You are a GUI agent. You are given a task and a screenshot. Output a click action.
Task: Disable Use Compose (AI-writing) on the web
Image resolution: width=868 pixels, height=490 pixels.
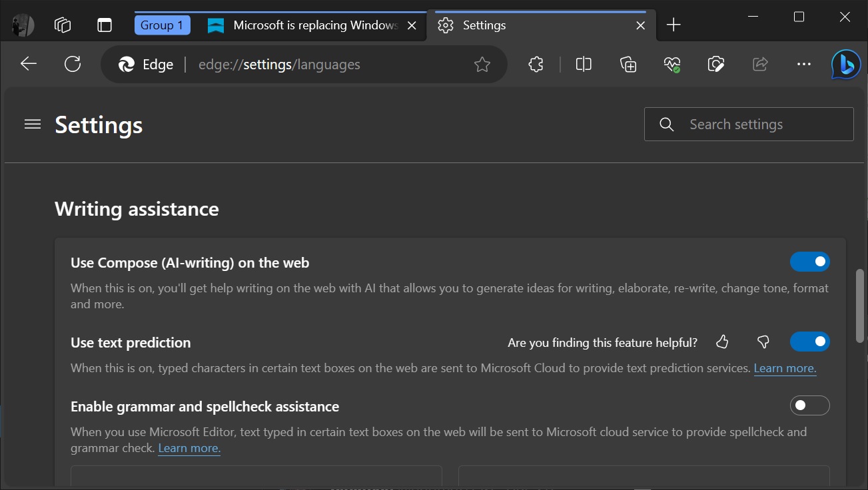tap(809, 261)
